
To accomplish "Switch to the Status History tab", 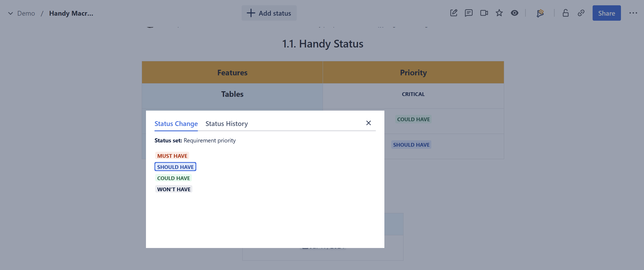I will pyautogui.click(x=226, y=124).
